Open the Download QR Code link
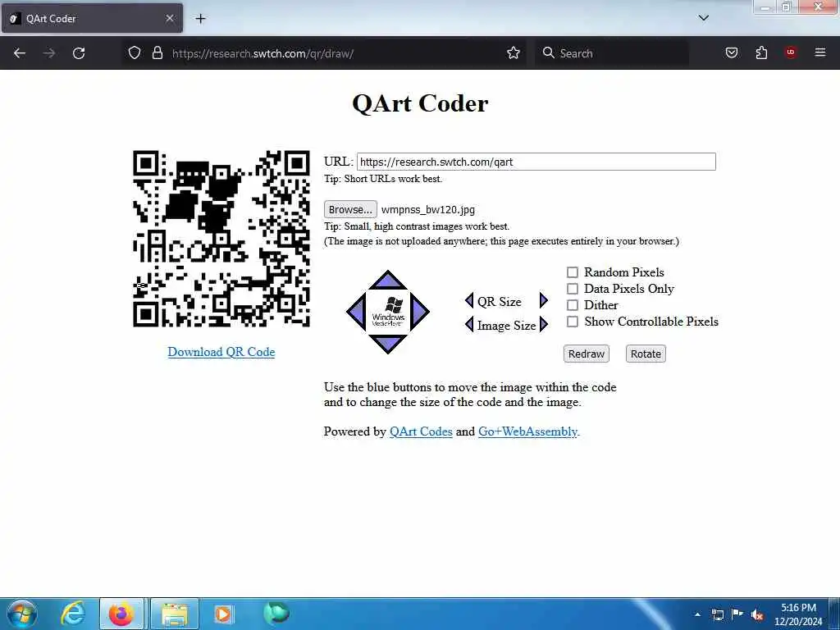Image resolution: width=840 pixels, height=630 pixels. coord(221,352)
